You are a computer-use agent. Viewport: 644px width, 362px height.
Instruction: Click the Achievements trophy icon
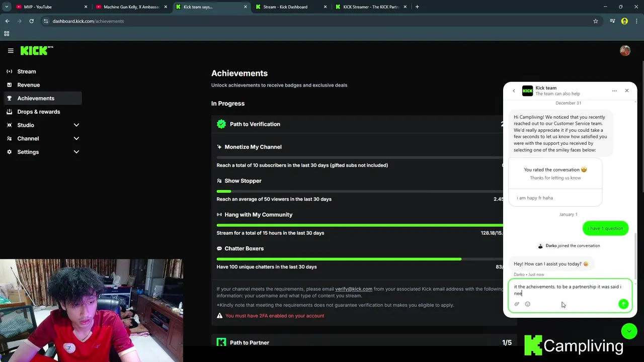click(x=9, y=98)
